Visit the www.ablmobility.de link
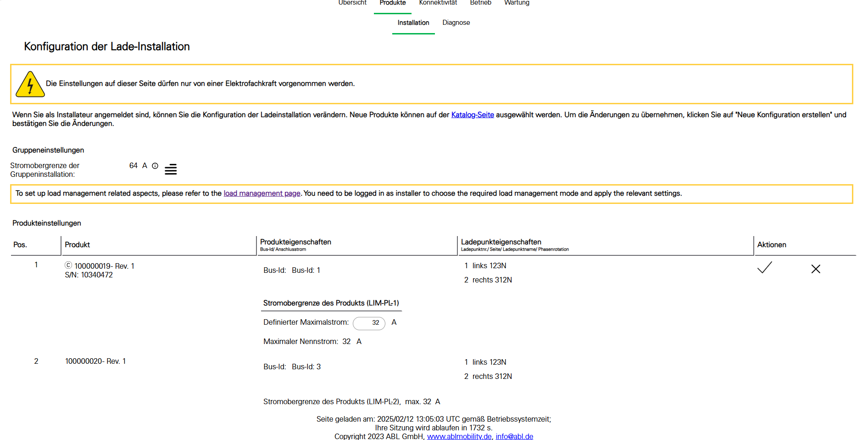Image resolution: width=868 pixels, height=440 pixels. coord(459,436)
